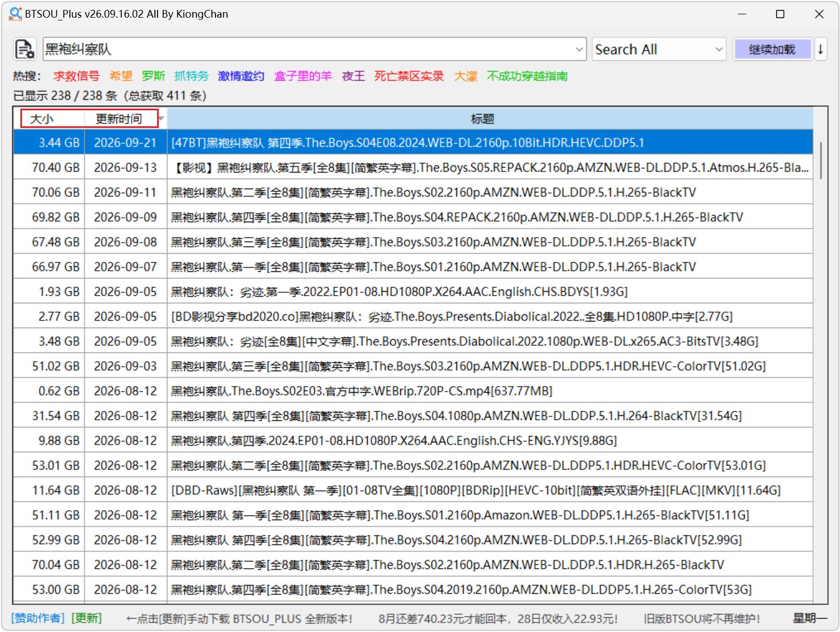Click the 3.44 GB size cell

coord(49,142)
